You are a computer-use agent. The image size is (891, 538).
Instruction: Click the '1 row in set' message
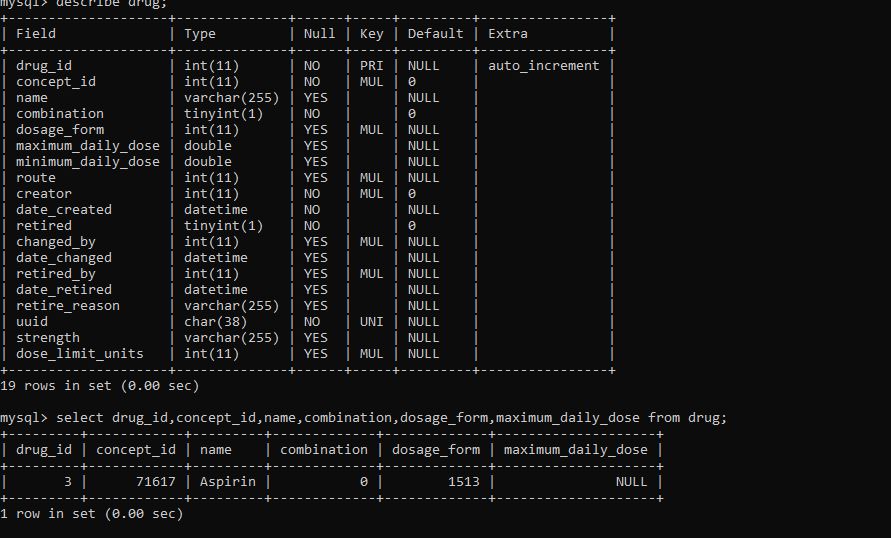click(x=91, y=514)
